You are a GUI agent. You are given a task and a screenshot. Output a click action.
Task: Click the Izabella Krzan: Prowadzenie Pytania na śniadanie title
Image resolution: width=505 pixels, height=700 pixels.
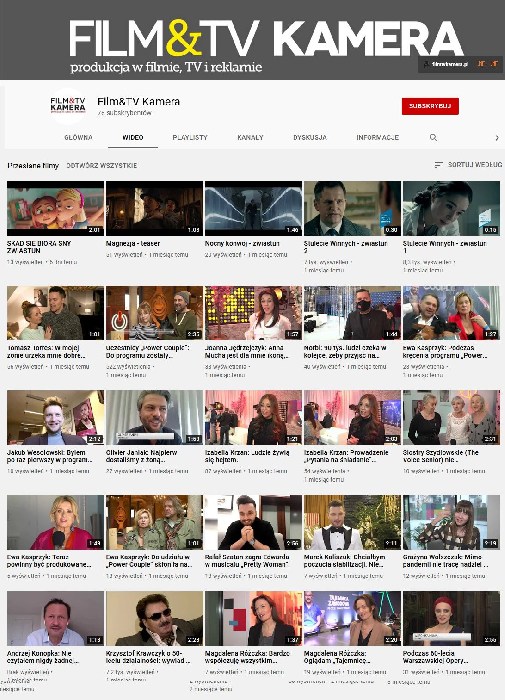[346, 456]
